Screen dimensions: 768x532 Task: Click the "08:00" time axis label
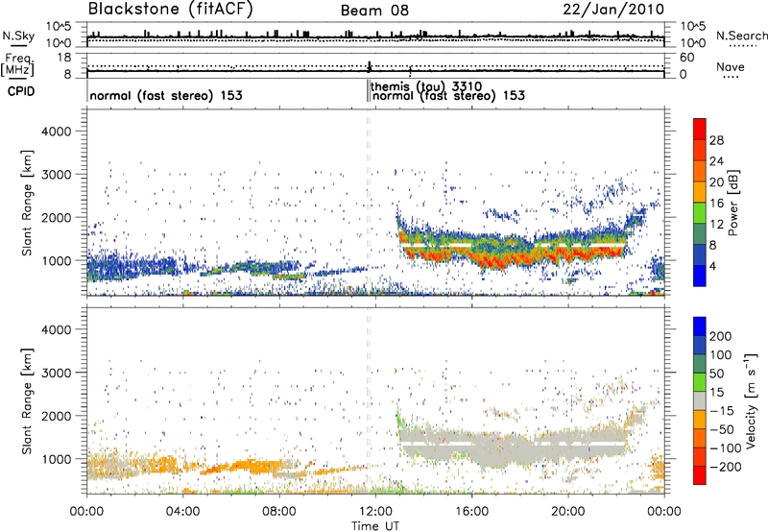coord(279,512)
